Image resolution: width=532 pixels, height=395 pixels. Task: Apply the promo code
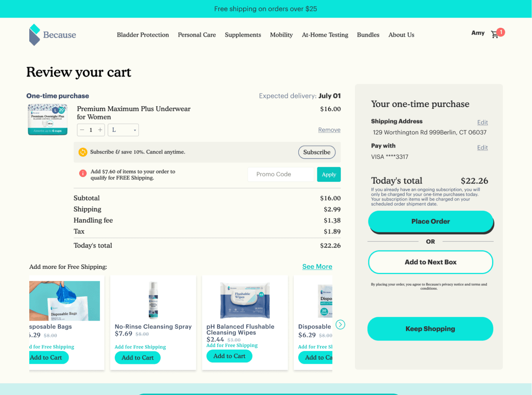click(329, 174)
